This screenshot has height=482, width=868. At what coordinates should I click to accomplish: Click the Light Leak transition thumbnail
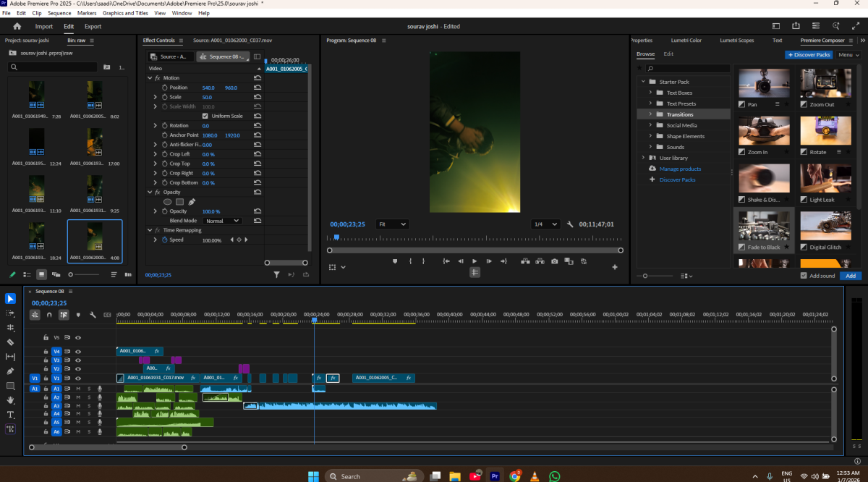click(825, 178)
